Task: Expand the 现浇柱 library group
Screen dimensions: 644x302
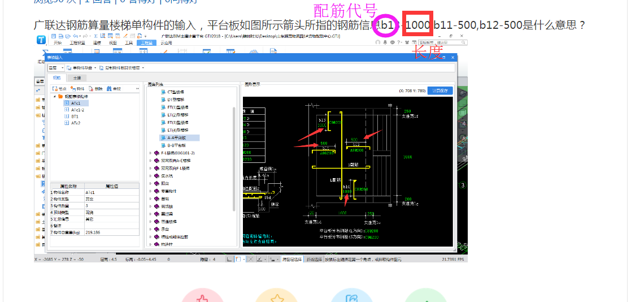Action: (x=150, y=206)
